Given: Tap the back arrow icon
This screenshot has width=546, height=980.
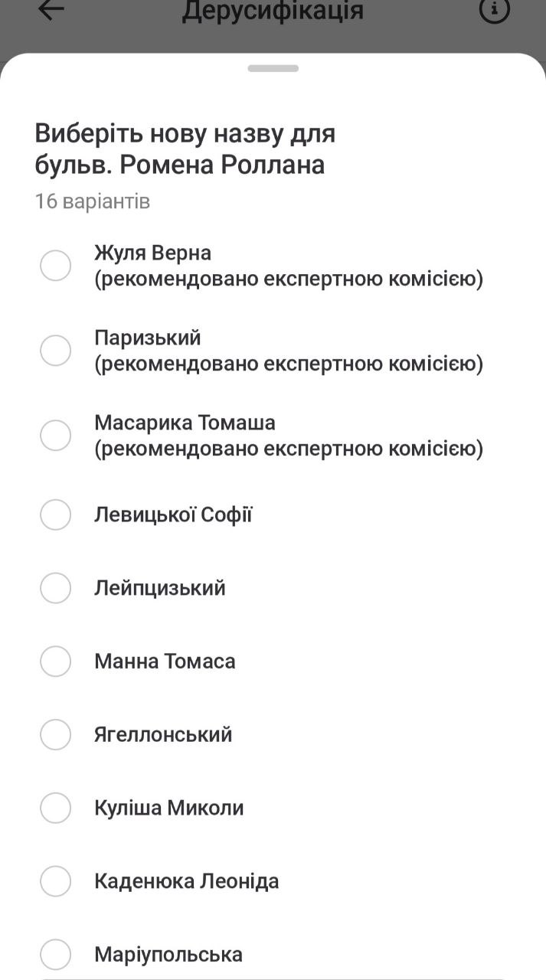Looking at the screenshot, I should (x=51, y=10).
